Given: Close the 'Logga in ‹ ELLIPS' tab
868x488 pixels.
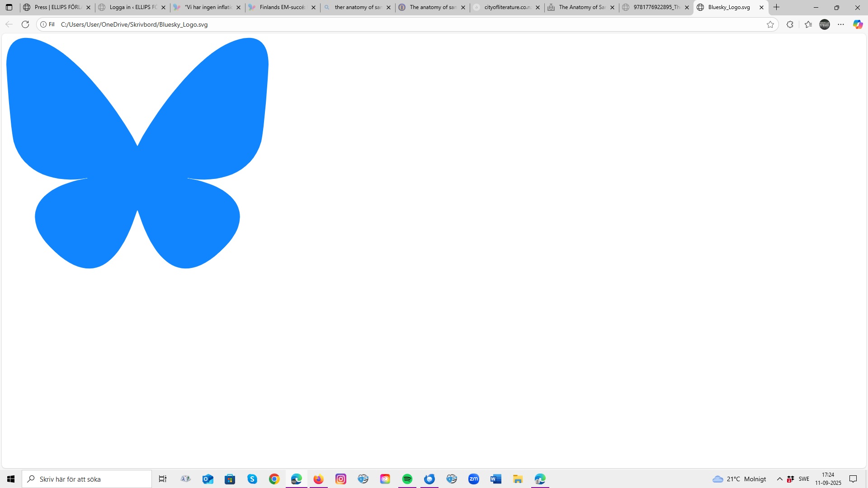Looking at the screenshot, I should click(164, 7).
